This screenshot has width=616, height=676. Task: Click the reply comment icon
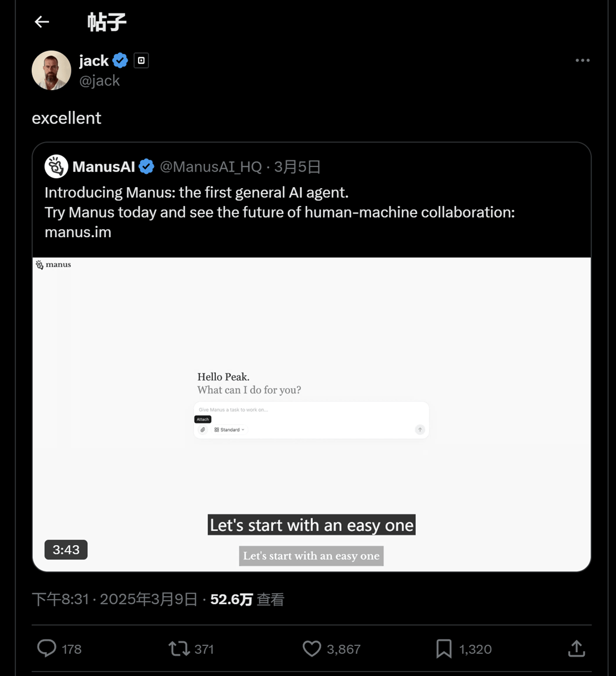47,648
